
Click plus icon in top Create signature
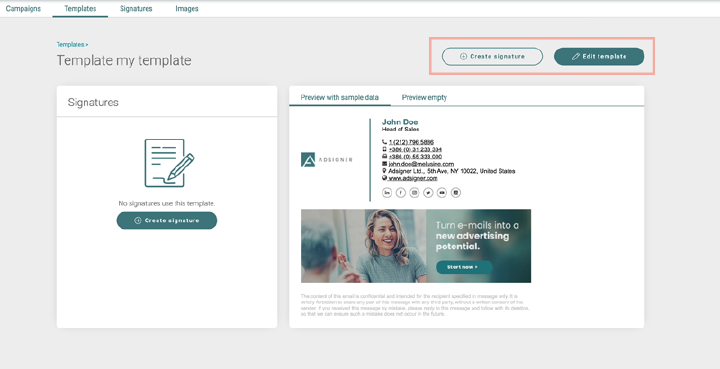463,56
